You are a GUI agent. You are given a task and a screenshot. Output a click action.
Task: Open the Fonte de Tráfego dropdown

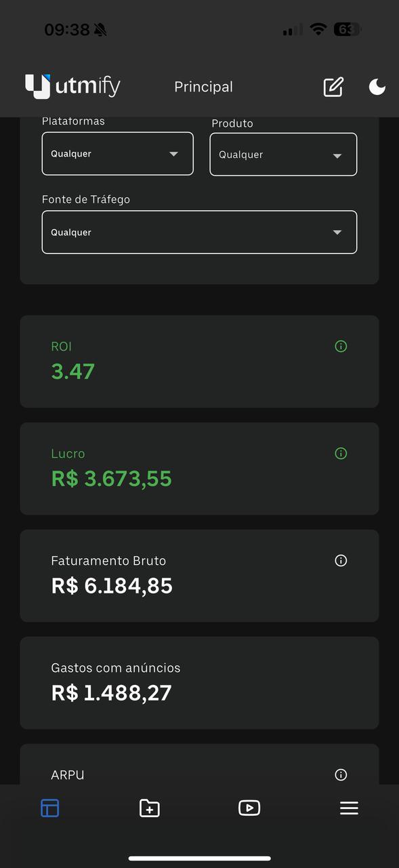pos(199,232)
